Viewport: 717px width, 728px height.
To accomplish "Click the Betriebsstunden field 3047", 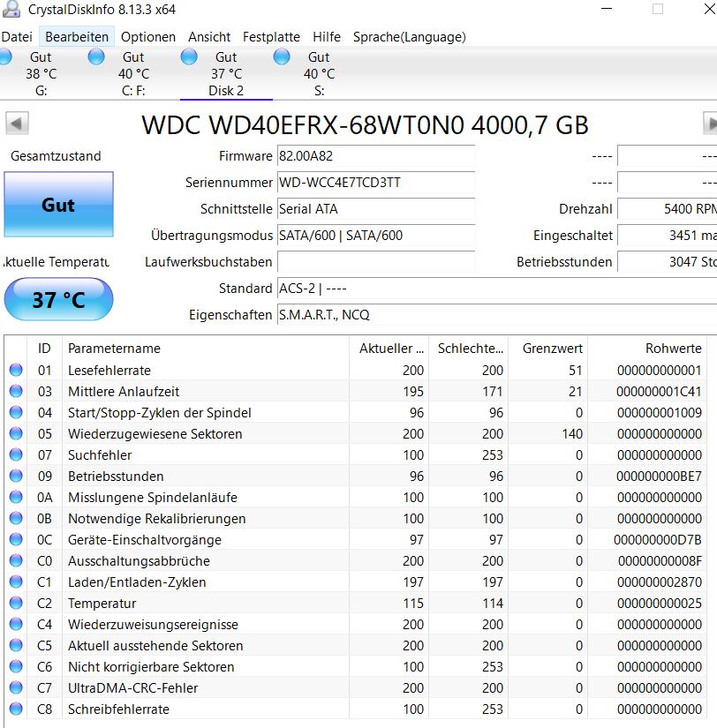I will tap(668, 262).
